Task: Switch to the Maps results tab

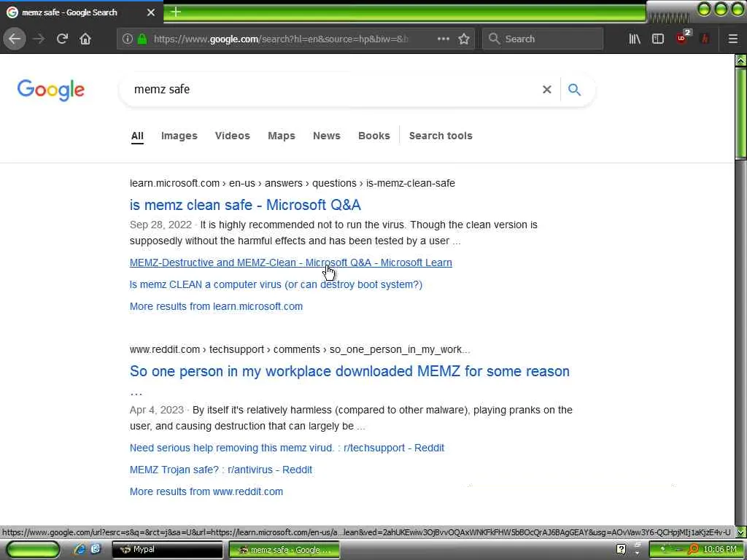Action: 282,136
